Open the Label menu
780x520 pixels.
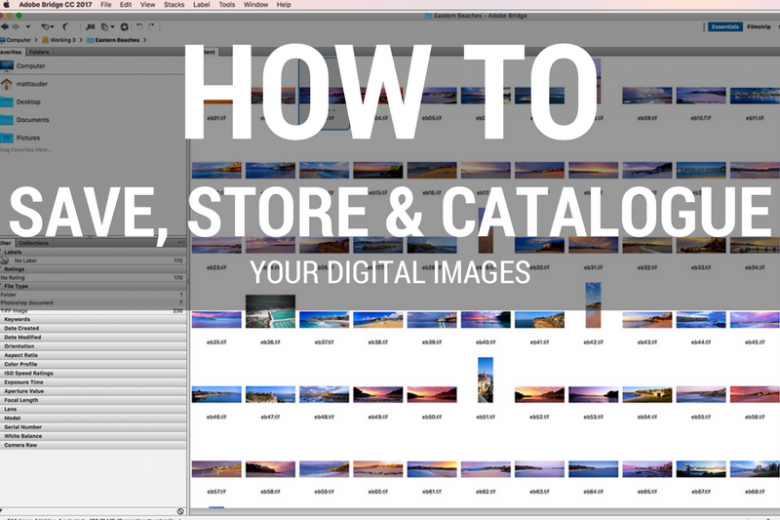[201, 4]
